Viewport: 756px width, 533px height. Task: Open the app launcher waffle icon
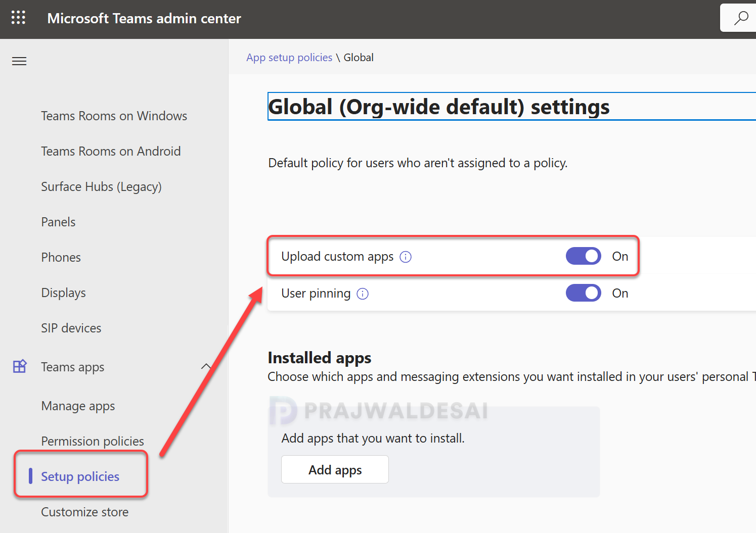[18, 18]
